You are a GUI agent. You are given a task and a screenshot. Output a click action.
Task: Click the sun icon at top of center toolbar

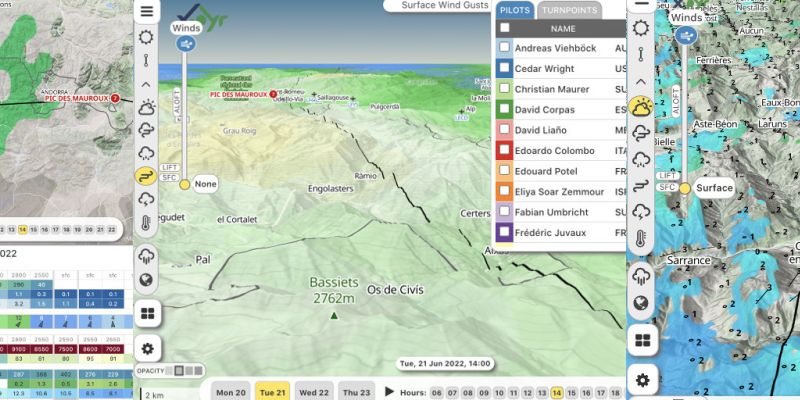(147, 37)
